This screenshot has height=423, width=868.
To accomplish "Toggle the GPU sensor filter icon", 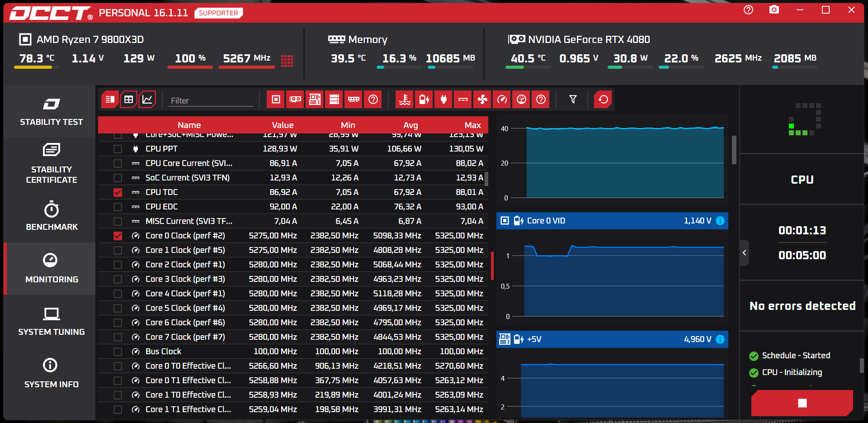I will [295, 100].
